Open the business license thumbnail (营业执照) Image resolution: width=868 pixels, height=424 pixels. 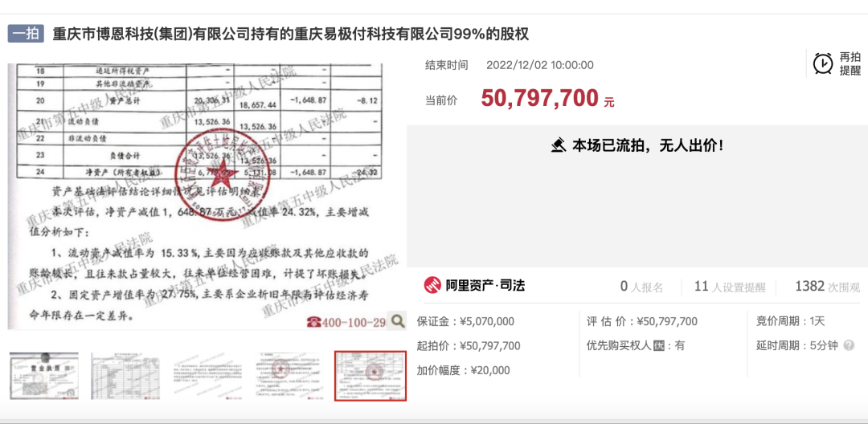coord(44,376)
